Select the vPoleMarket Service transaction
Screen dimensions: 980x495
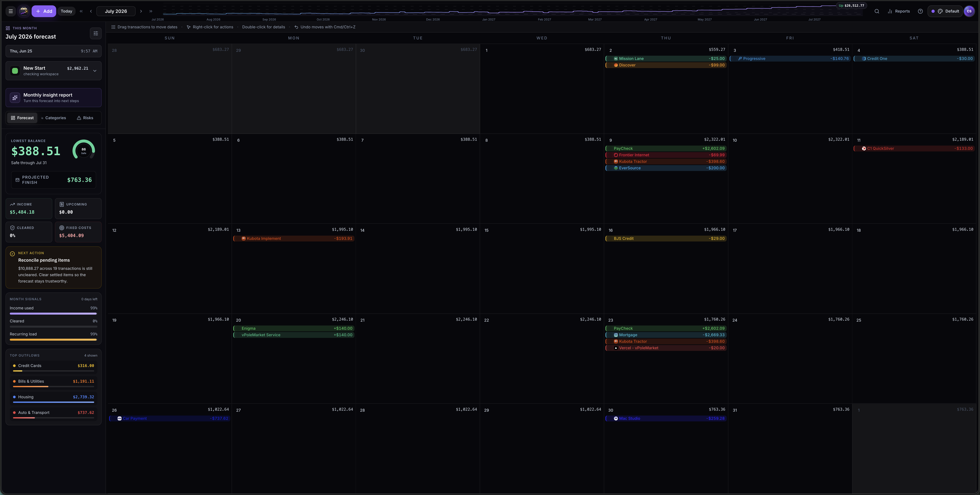click(x=294, y=335)
